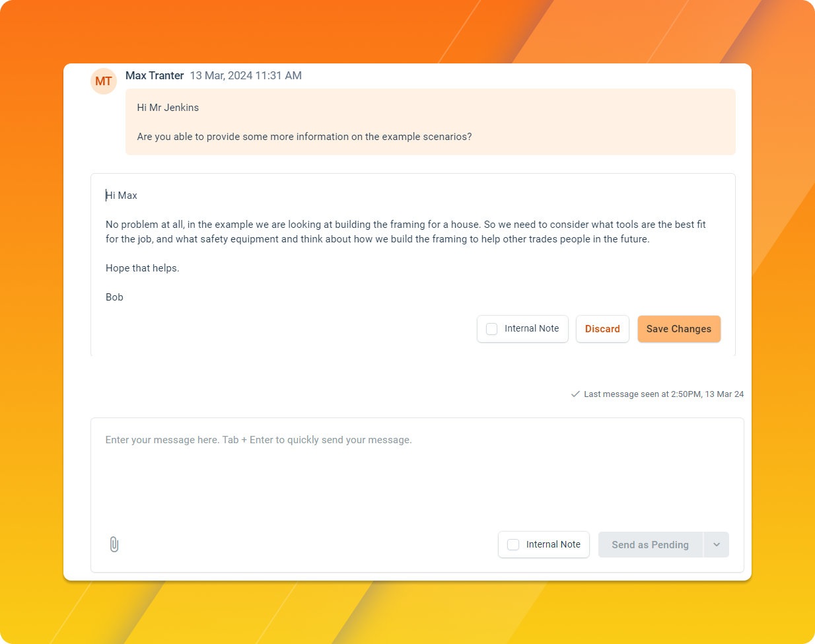Click the 'Bob' signature line in editor

pos(114,297)
